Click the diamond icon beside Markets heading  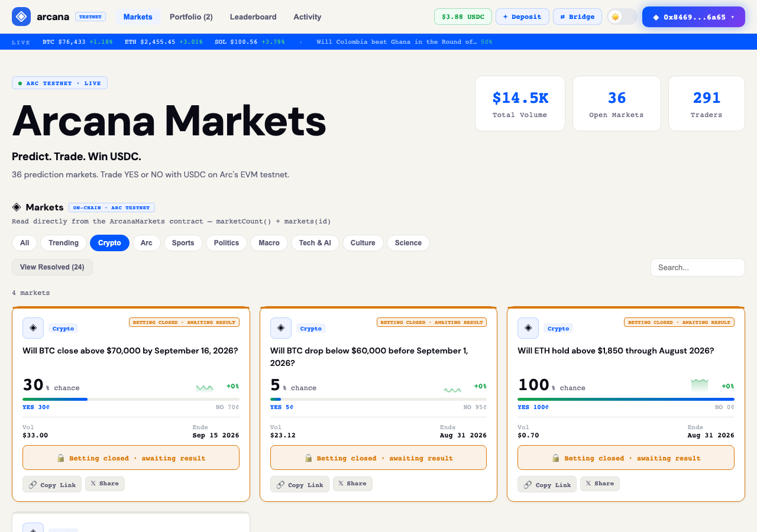17,207
